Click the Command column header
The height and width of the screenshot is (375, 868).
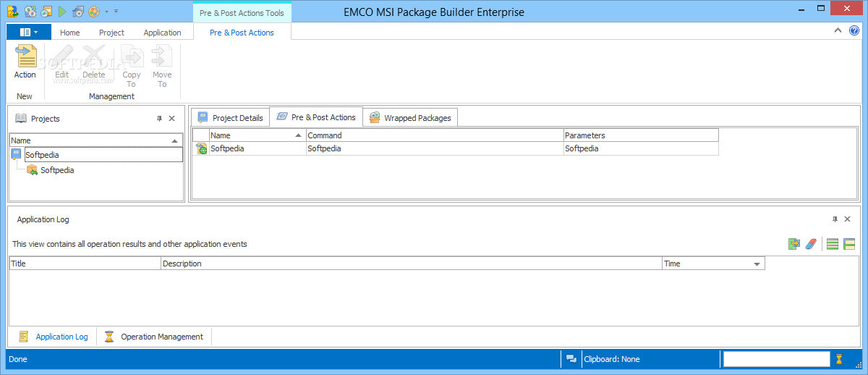tap(435, 135)
